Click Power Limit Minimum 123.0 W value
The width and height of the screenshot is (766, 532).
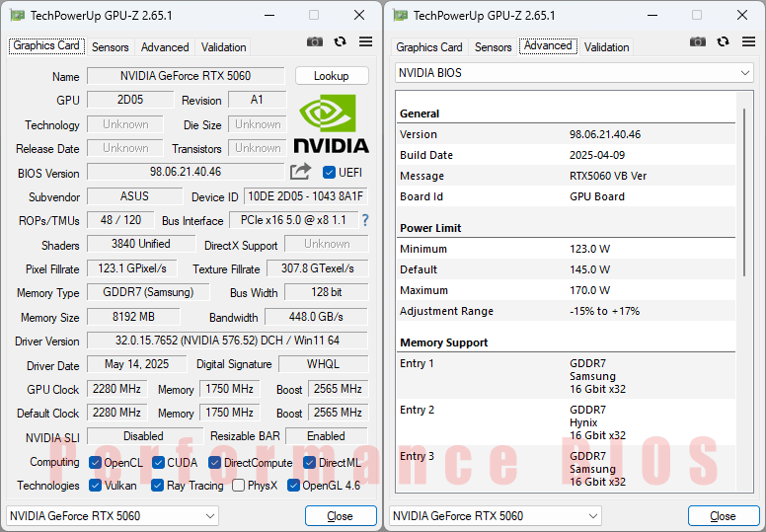(589, 249)
